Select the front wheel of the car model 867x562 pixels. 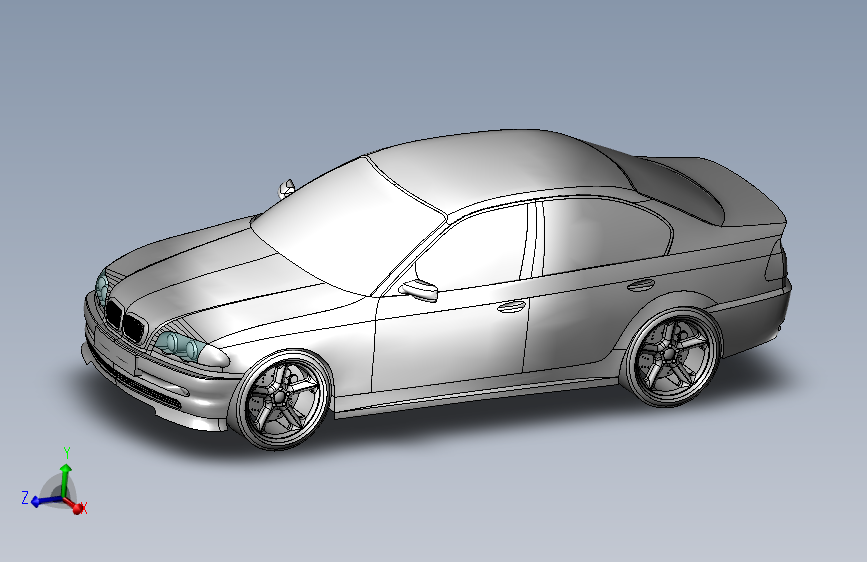(282, 398)
